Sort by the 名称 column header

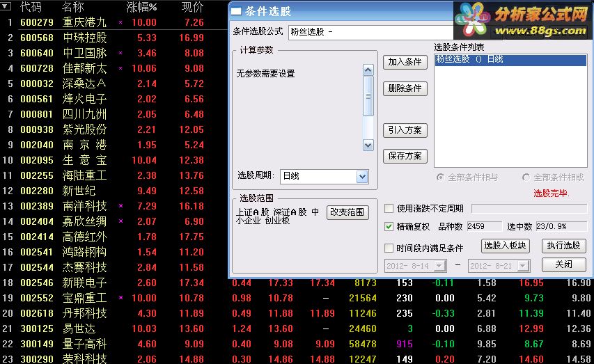72,7
